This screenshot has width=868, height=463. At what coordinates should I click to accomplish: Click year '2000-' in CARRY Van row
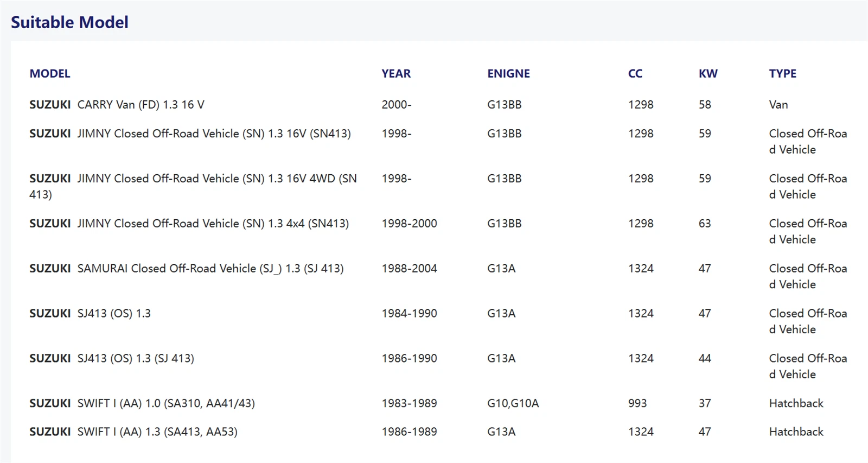pos(397,105)
